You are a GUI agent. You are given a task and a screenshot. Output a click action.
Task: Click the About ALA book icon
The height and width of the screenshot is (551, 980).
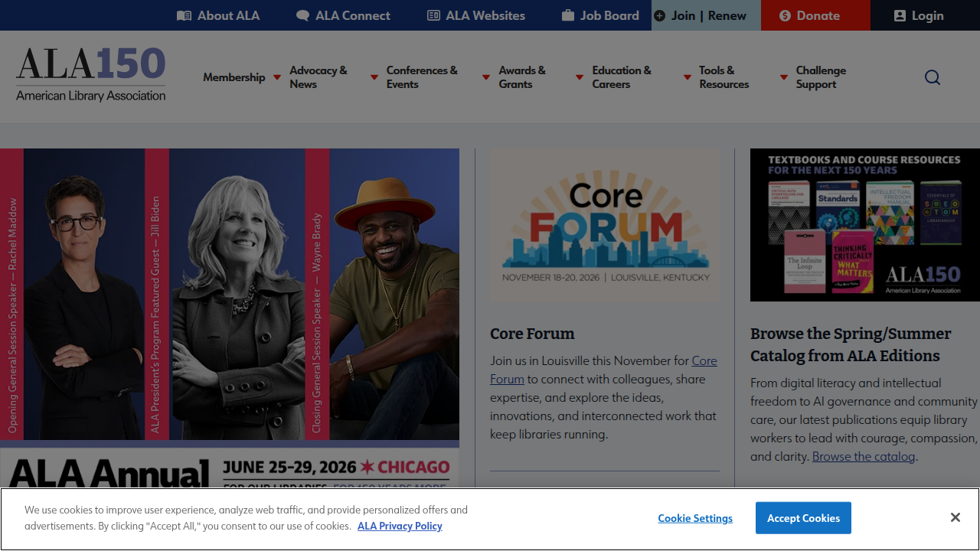point(184,15)
